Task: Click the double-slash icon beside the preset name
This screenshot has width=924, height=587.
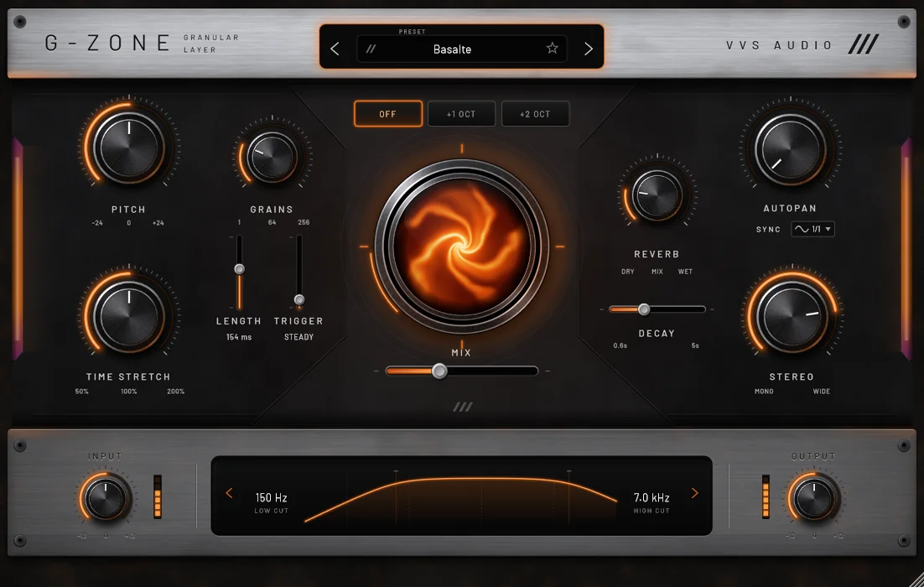Action: 371,49
